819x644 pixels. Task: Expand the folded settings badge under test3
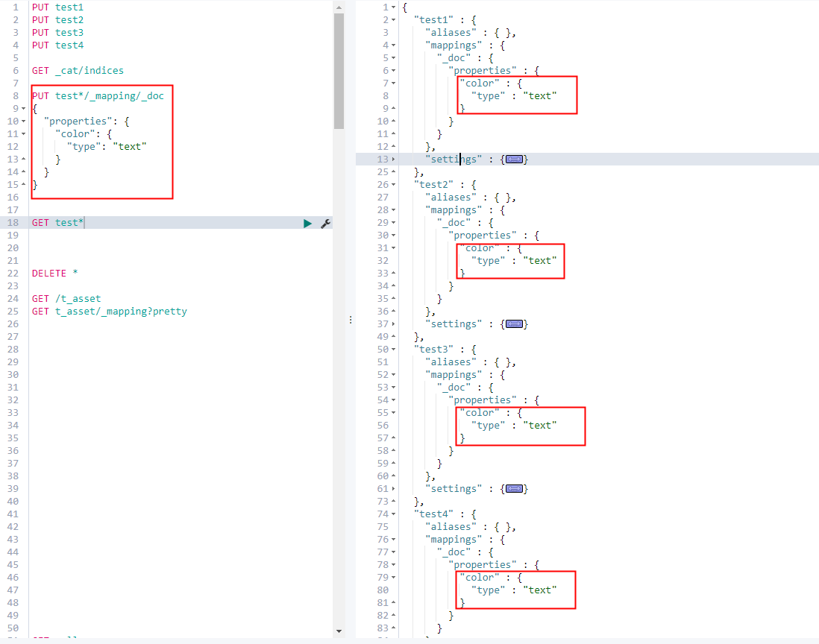pos(514,489)
